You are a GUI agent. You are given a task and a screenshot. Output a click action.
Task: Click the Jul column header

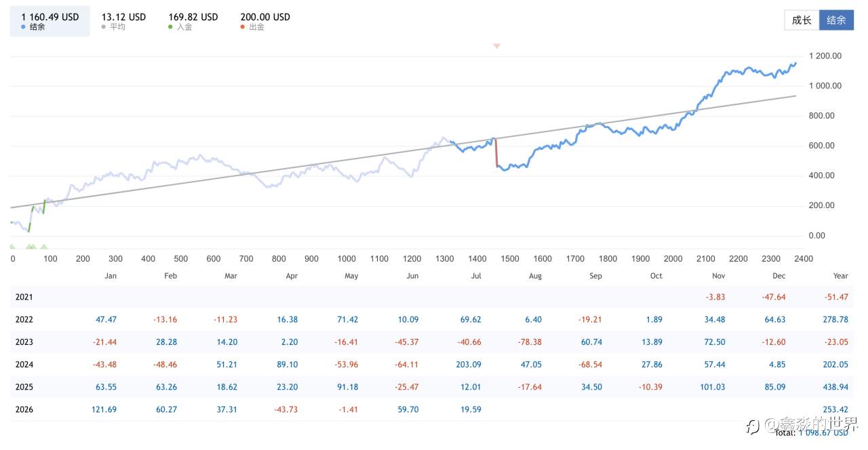coord(476,276)
